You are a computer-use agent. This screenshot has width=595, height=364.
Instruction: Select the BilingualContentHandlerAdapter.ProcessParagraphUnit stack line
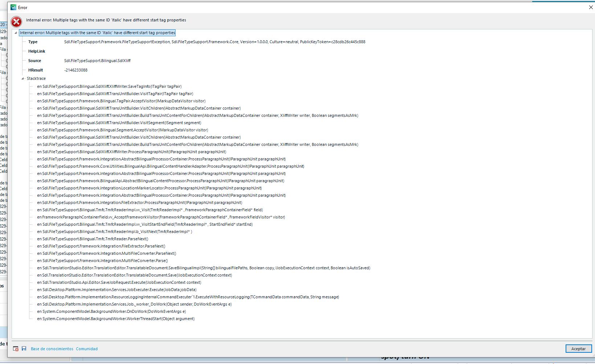tap(171, 166)
